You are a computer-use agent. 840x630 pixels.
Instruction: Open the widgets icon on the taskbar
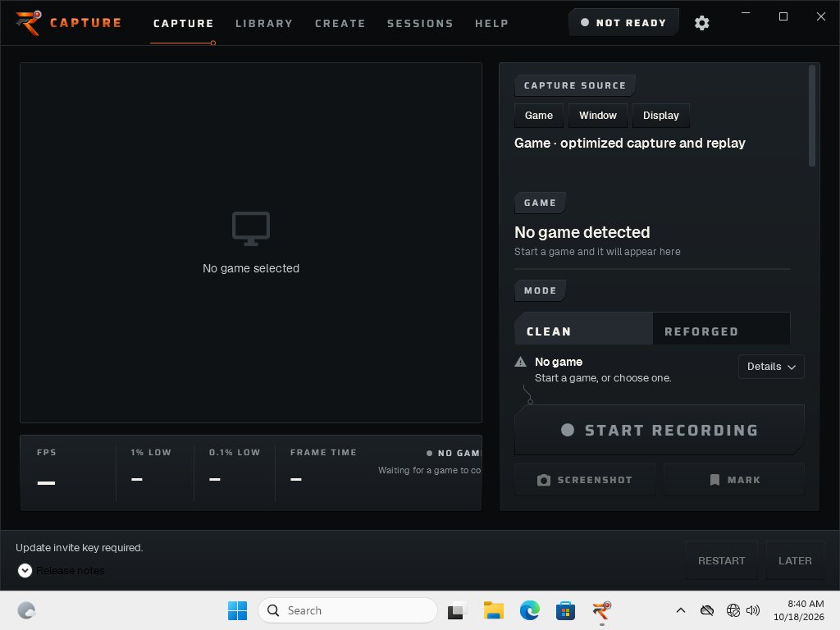26,610
